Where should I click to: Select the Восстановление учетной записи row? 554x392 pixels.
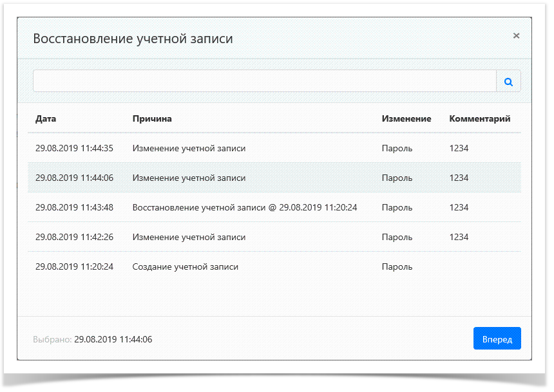(193, 207)
